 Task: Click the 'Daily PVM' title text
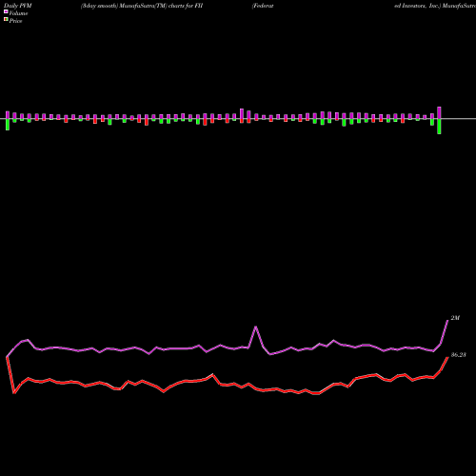[18, 6]
